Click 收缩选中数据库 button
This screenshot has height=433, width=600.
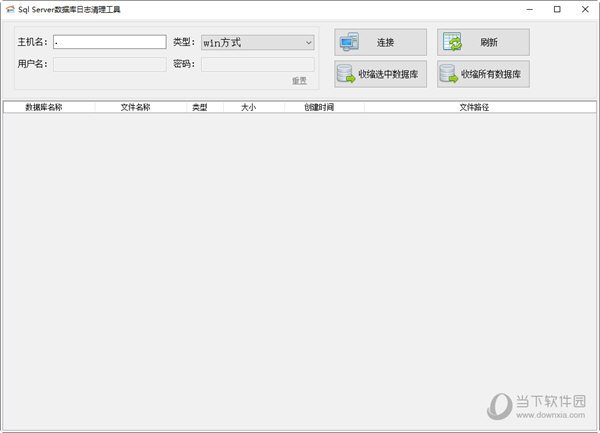pos(380,74)
